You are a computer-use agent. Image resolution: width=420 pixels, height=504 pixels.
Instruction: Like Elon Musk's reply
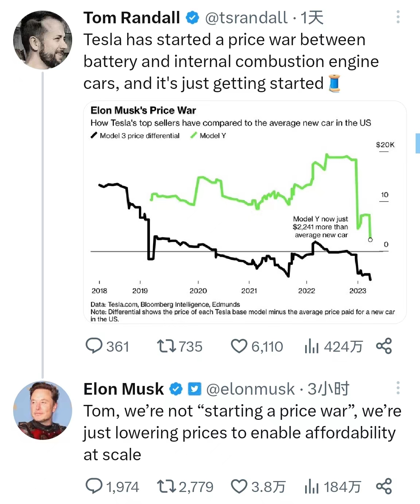[239, 486]
